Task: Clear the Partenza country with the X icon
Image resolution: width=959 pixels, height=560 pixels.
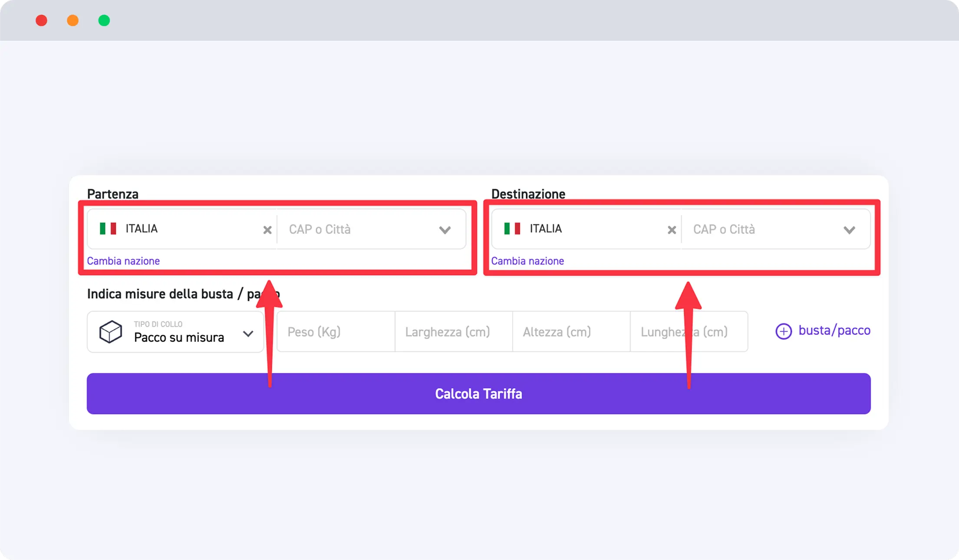Action: click(267, 230)
